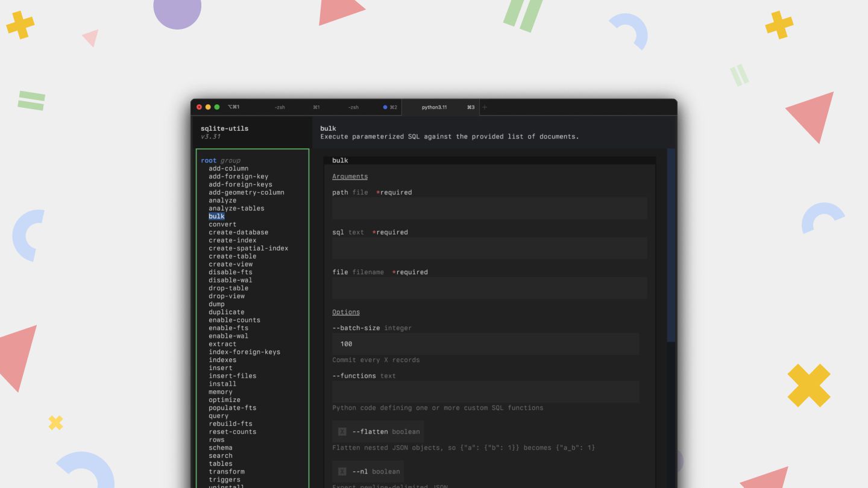868x488 pixels.
Task: Edit the --batch-size value 100 field
Action: [x=485, y=344]
